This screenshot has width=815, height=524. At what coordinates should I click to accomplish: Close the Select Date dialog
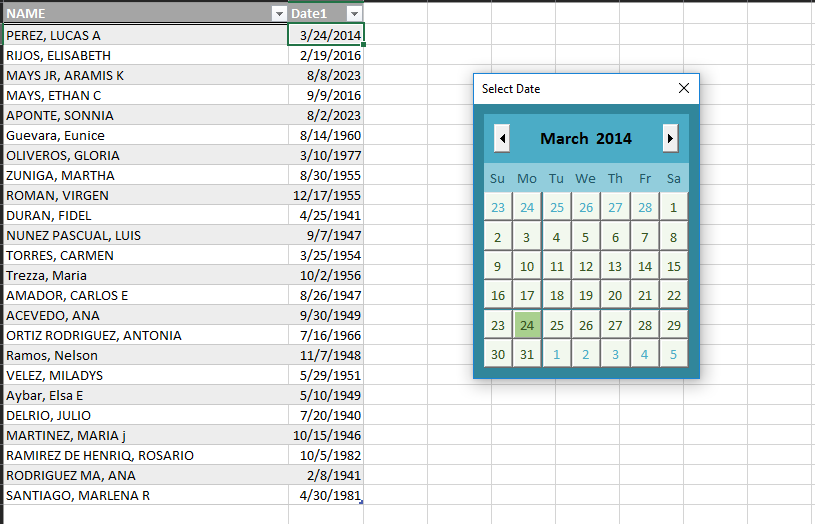[x=683, y=88]
